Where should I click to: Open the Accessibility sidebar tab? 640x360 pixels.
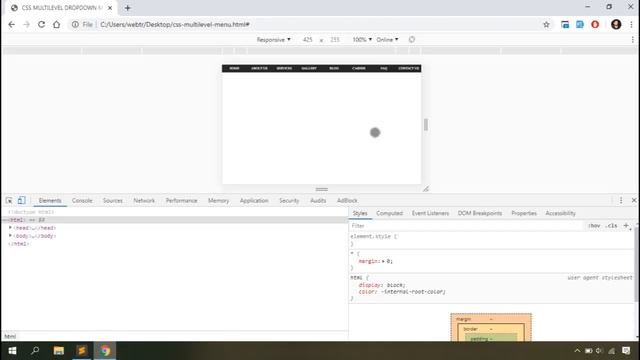point(560,213)
